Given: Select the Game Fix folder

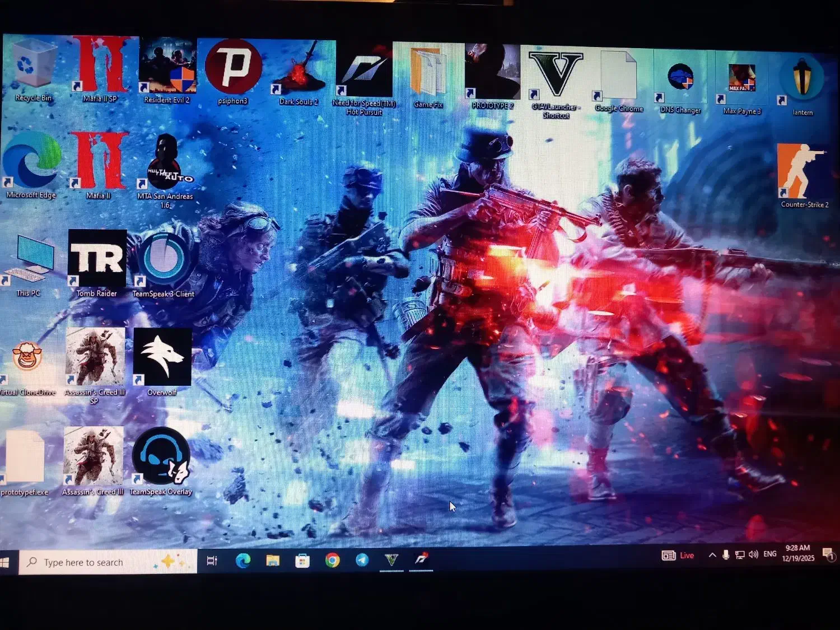Looking at the screenshot, I should tap(428, 73).
